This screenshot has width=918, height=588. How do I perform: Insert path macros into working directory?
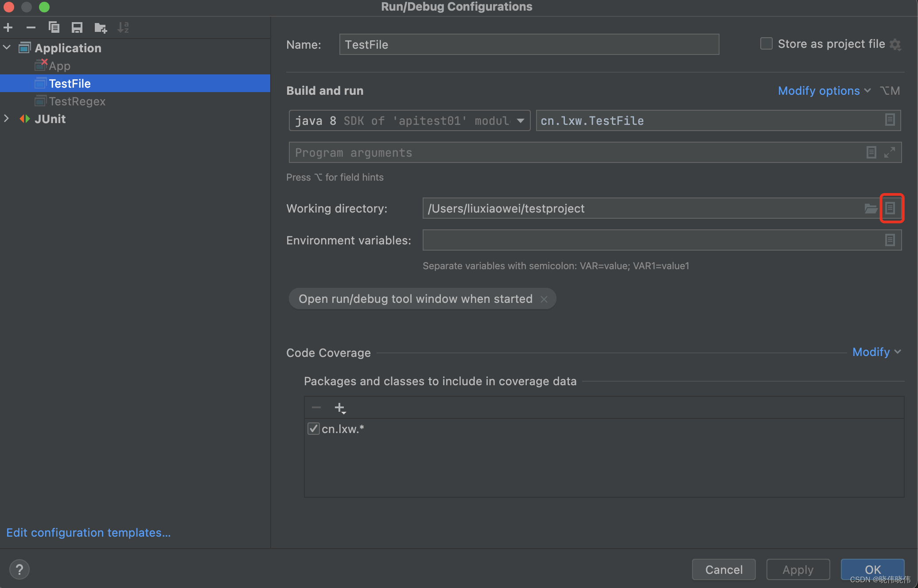(x=891, y=208)
